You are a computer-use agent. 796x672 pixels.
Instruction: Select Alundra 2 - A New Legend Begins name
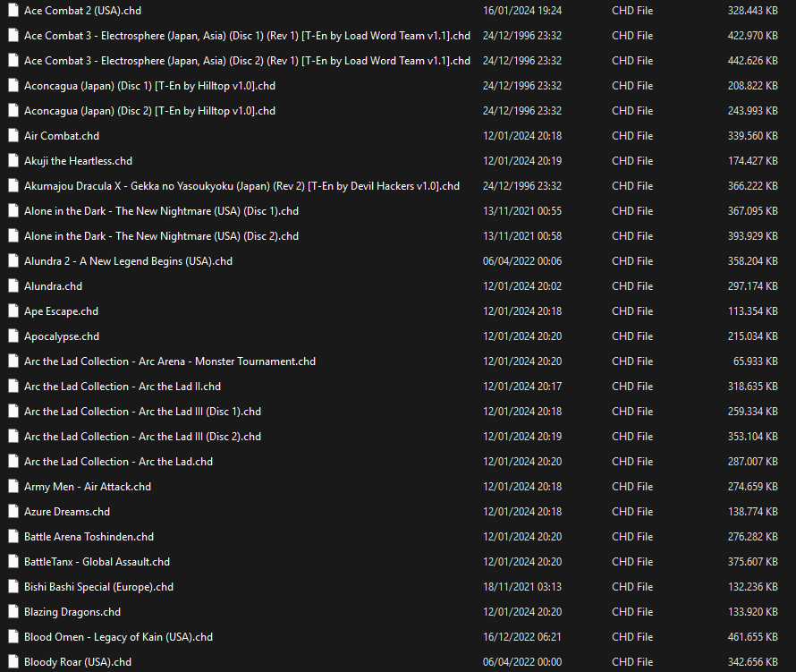click(128, 261)
